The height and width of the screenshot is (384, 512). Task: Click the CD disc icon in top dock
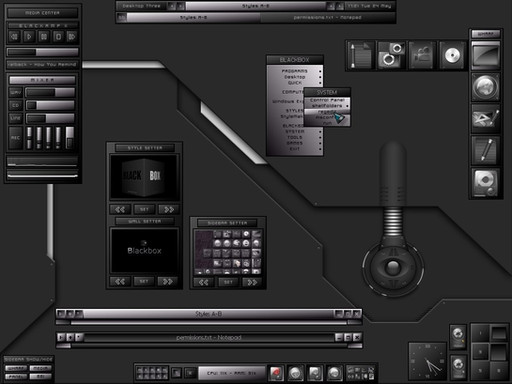coord(452,55)
